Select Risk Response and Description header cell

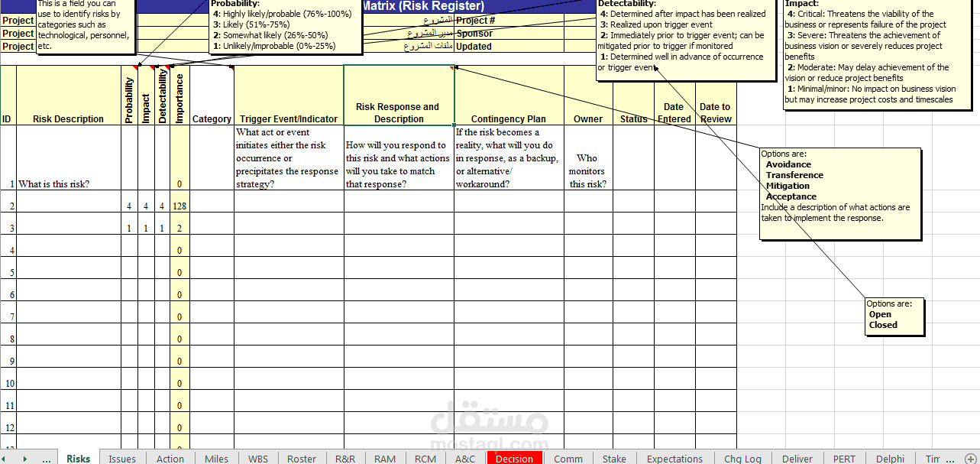tap(399, 96)
